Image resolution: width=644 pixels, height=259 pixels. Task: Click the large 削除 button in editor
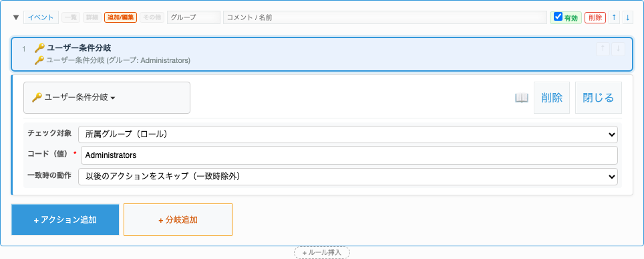pos(552,98)
